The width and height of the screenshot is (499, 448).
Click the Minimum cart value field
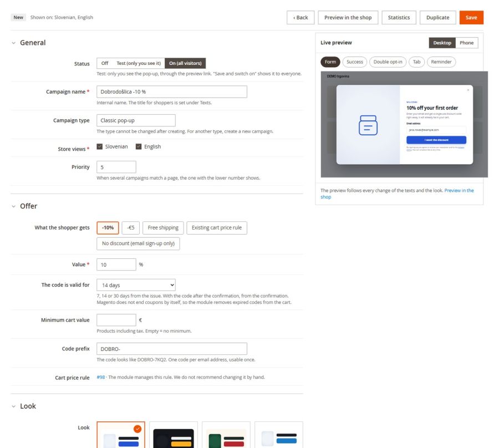116,320
